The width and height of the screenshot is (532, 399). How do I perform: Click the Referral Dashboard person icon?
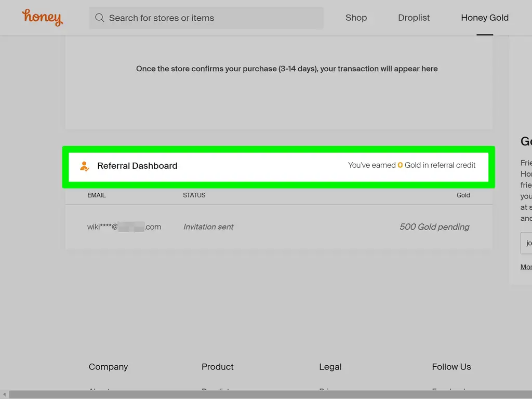point(84,166)
